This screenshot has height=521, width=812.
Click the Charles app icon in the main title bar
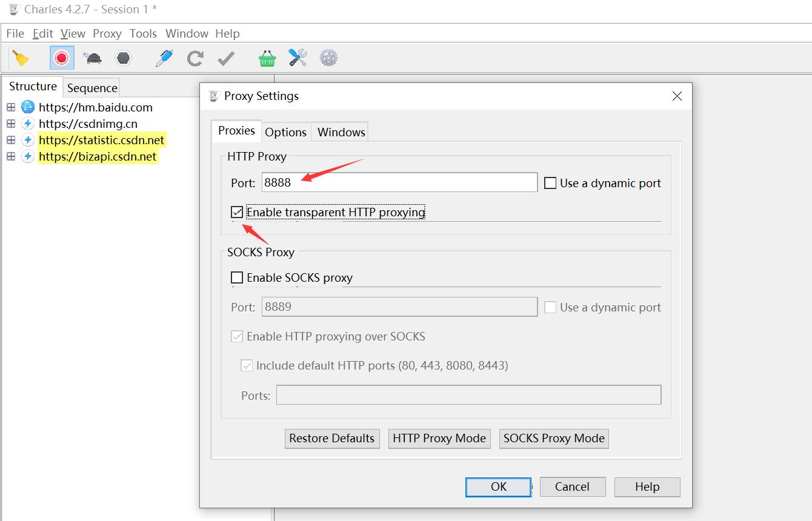click(13, 9)
